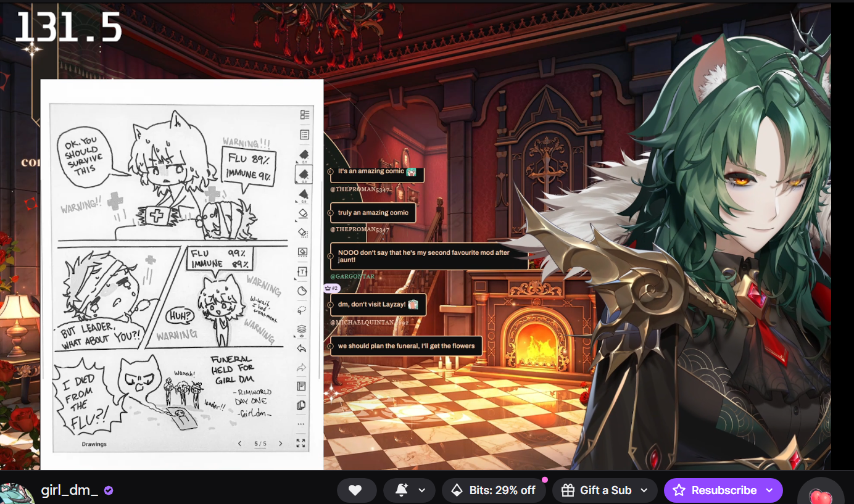Click the #2 crown badge in chat
This screenshot has height=504, width=854.
tap(331, 288)
